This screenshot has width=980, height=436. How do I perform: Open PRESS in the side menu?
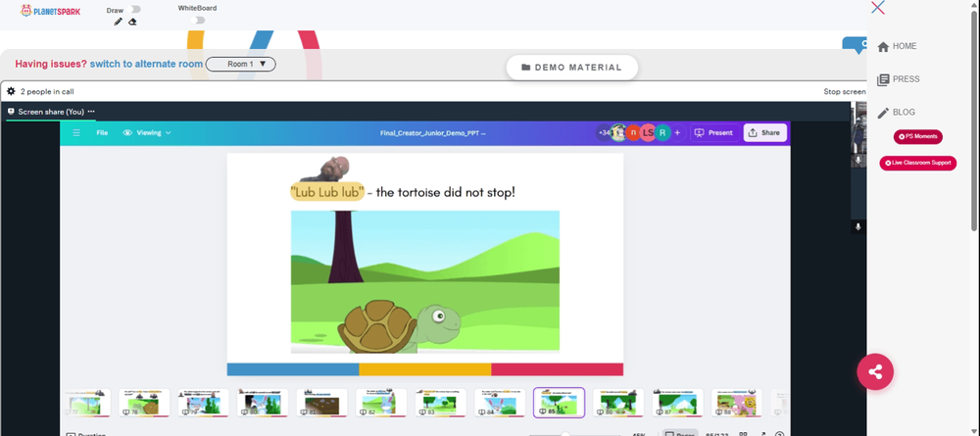coord(898,79)
